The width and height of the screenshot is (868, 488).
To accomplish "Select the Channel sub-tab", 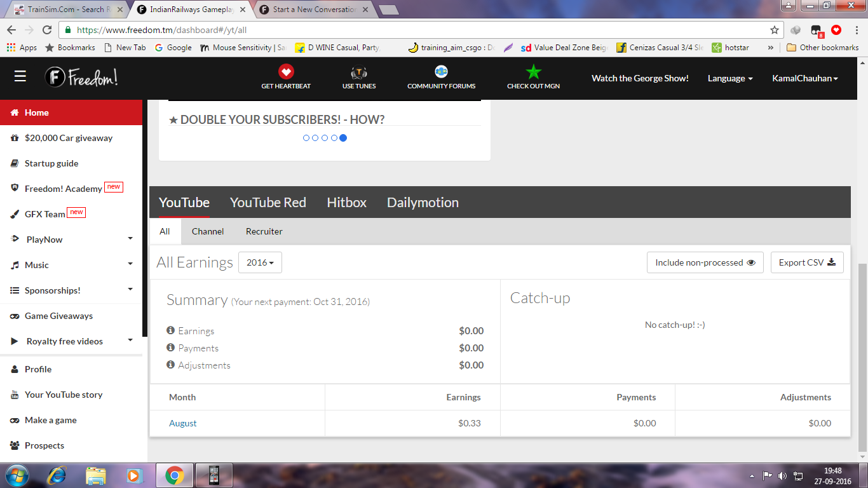I will 208,231.
